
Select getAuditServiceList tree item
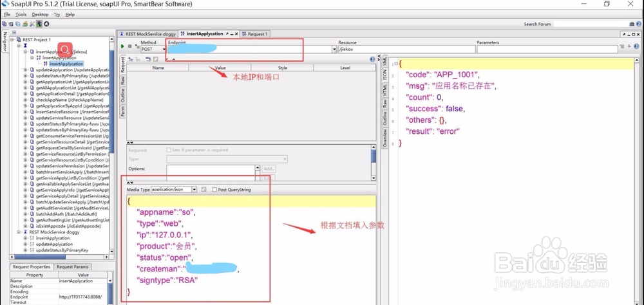click(x=72, y=208)
